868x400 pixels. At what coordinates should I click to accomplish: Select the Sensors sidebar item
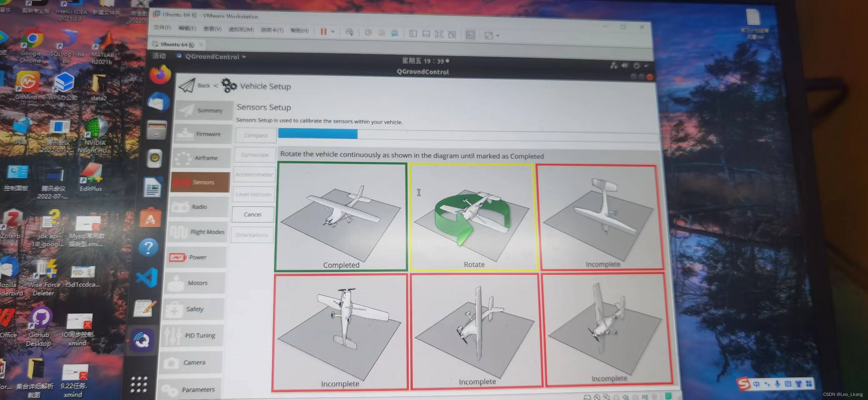pos(201,182)
